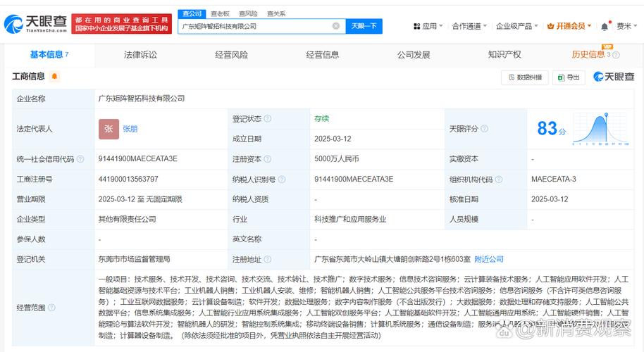Click the 导出 export button
This screenshot has width=644, height=352.
point(569,77)
